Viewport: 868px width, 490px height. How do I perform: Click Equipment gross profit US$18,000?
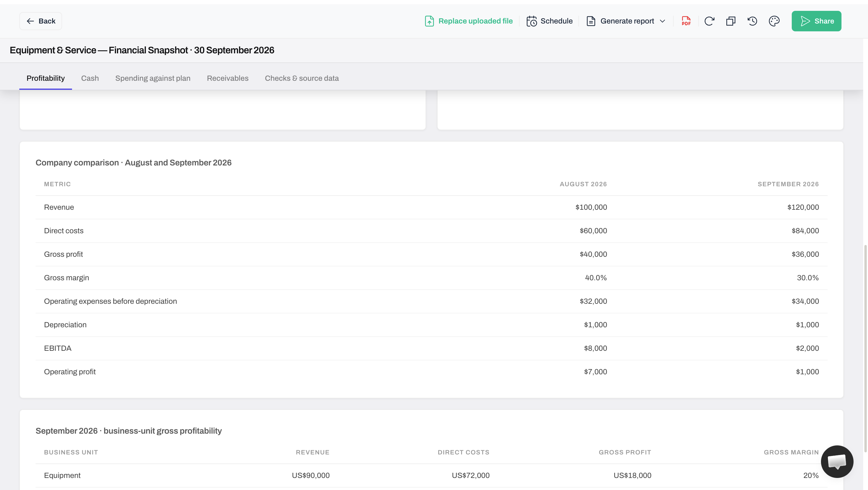632,476
